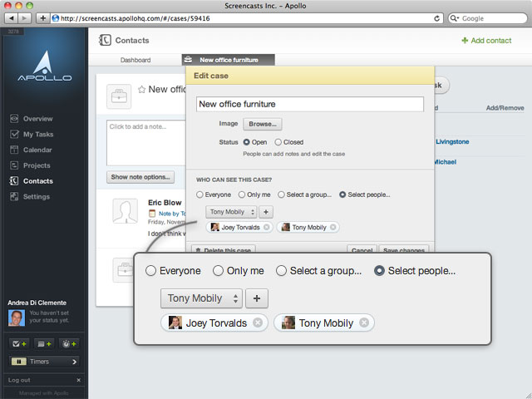This screenshot has width=532, height=399.
Task: Star the New office furniture case
Action: tap(141, 90)
